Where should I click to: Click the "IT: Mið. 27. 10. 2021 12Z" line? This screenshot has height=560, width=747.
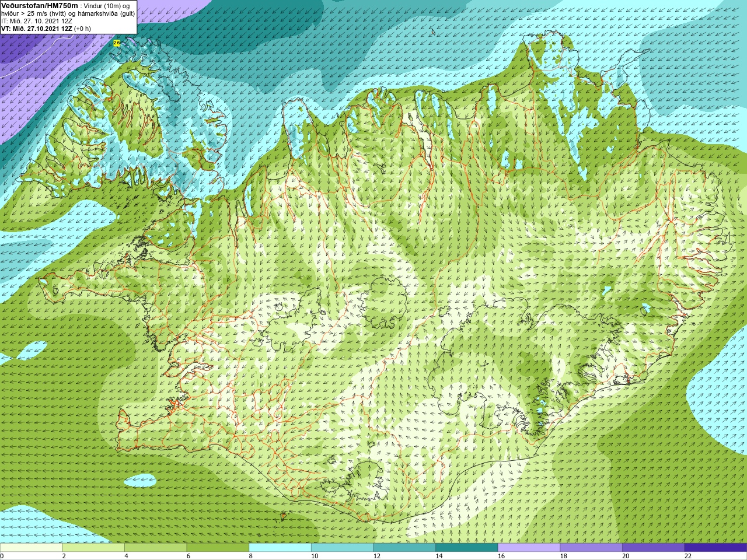pyautogui.click(x=37, y=21)
